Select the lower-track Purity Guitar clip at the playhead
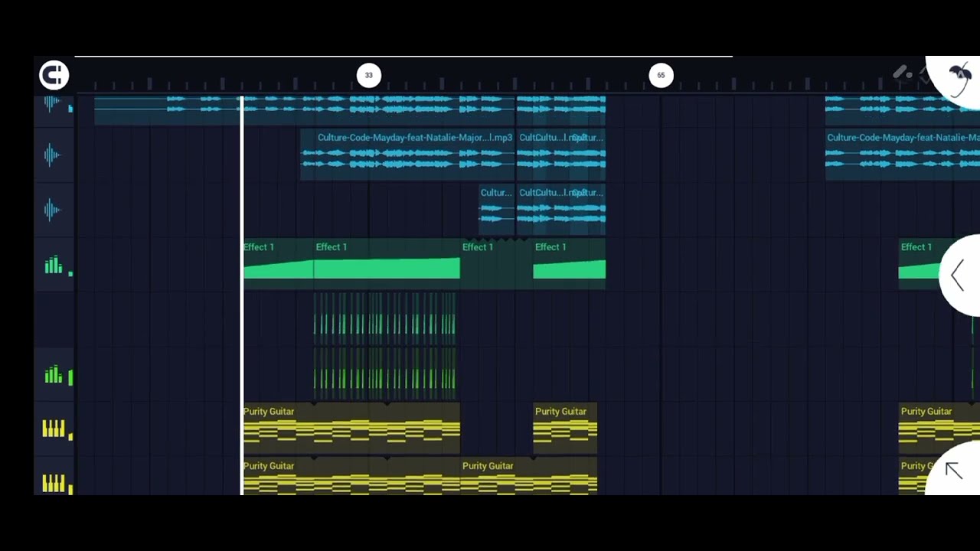The height and width of the screenshot is (551, 980). 351,476
